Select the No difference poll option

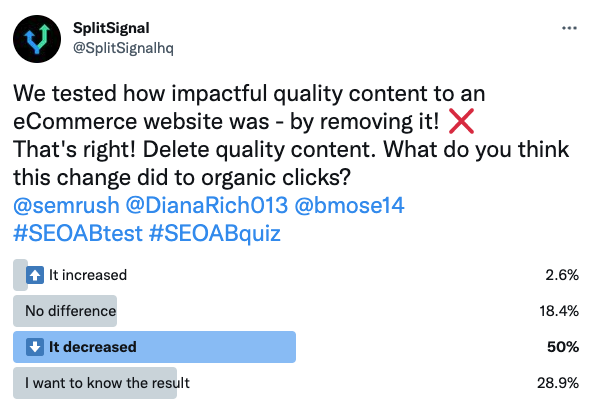pyautogui.click(x=296, y=311)
